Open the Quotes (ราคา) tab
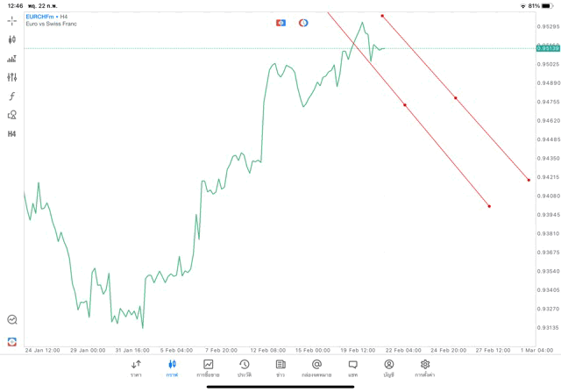 pyautogui.click(x=136, y=368)
